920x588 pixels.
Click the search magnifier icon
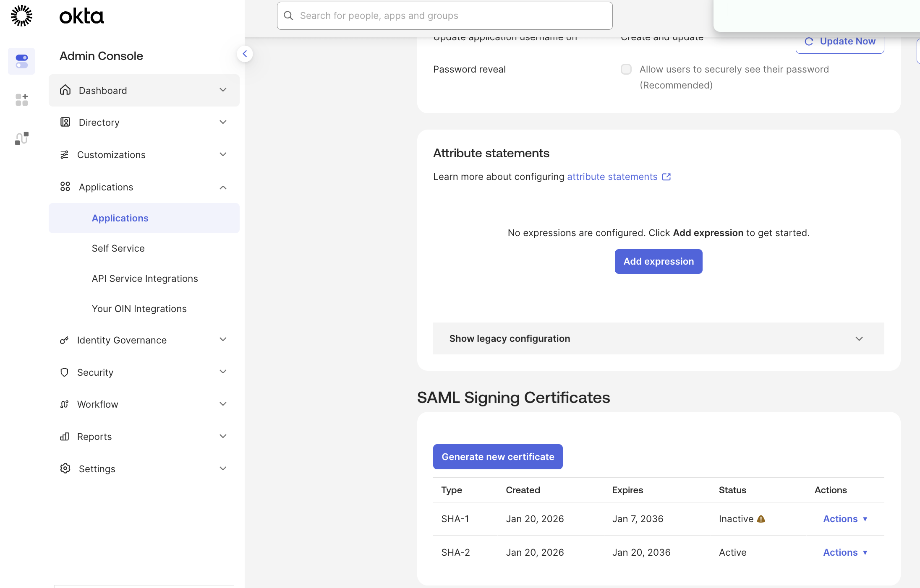pos(288,16)
